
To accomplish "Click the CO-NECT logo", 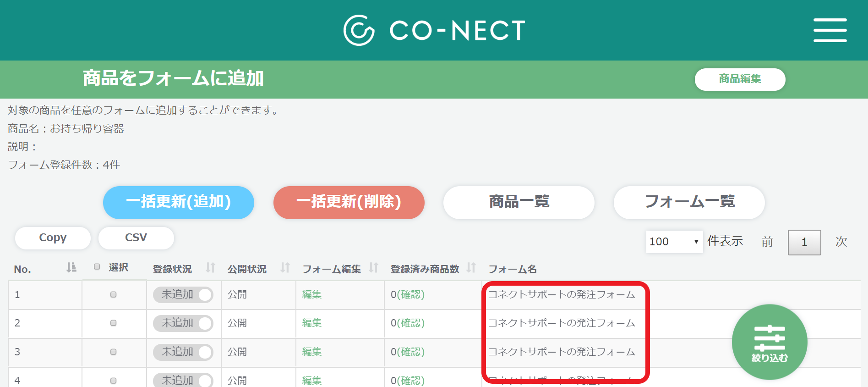I will coord(434,30).
